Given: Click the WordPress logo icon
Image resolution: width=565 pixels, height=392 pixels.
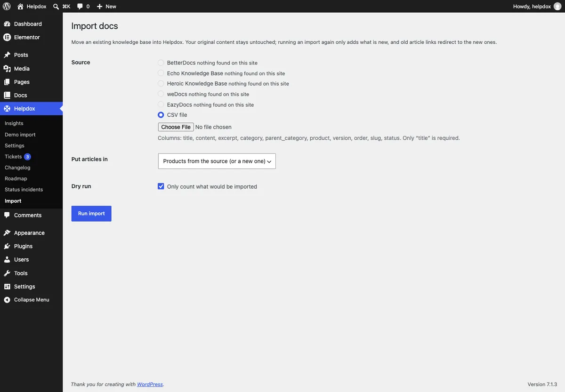Looking at the screenshot, I should click(7, 6).
